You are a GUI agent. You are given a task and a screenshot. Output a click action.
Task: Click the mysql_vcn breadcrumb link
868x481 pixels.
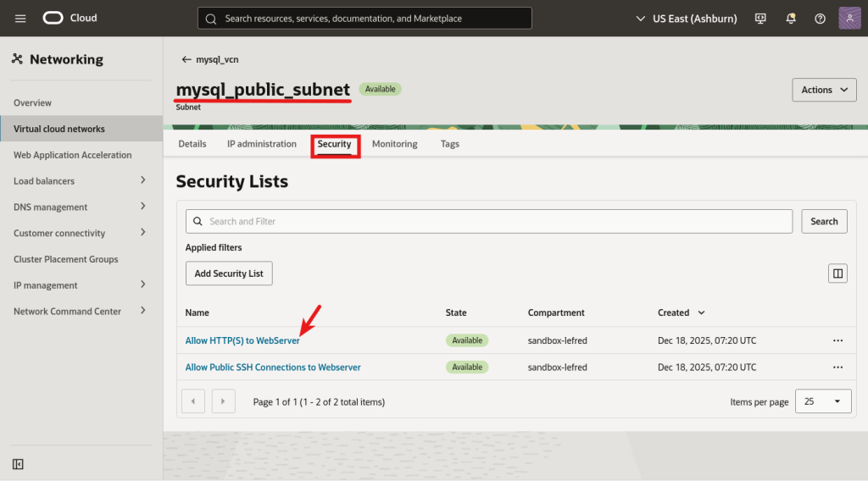(217, 59)
